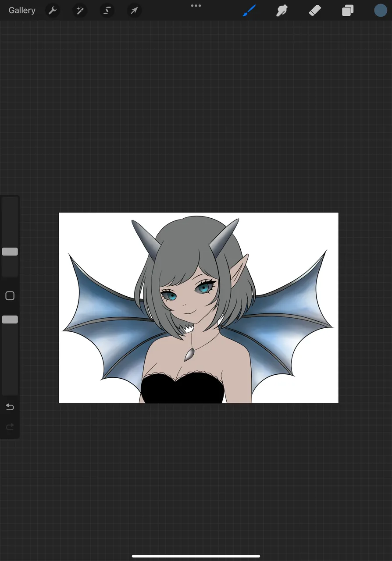Tap the home indicator bar

[196, 556]
